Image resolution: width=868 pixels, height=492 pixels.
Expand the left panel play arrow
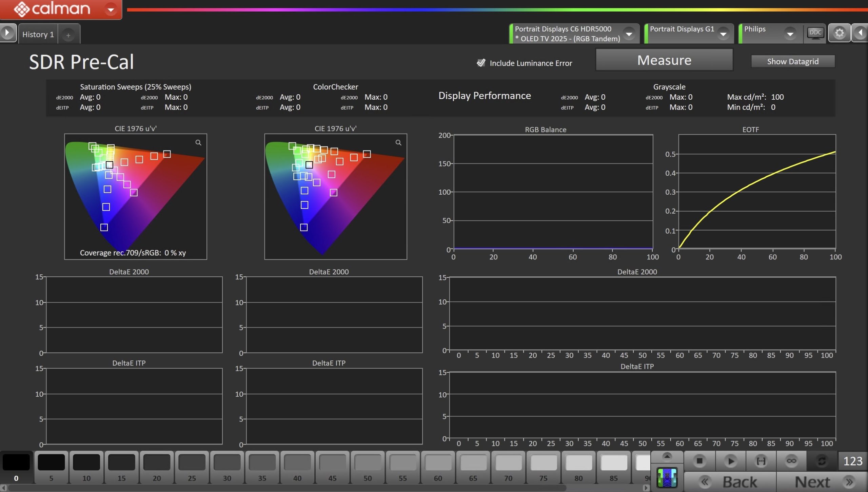coord(7,33)
